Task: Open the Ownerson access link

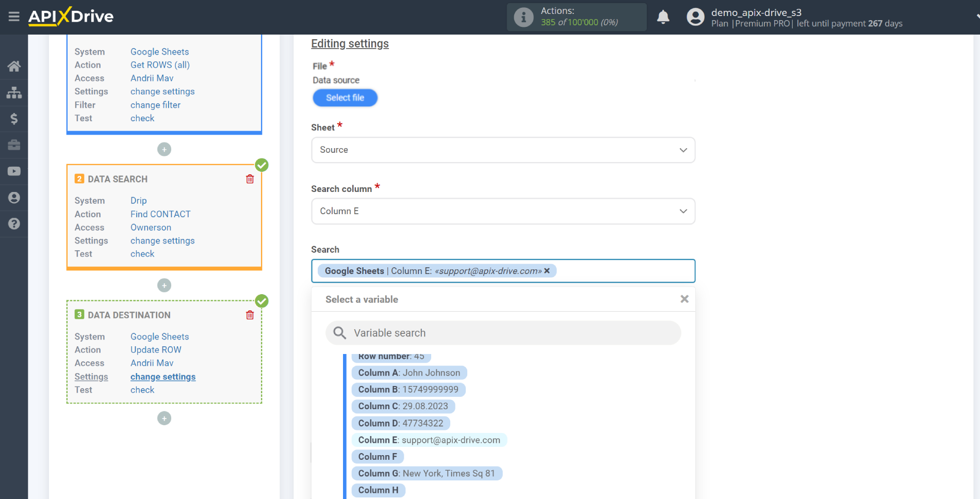Action: click(x=151, y=228)
